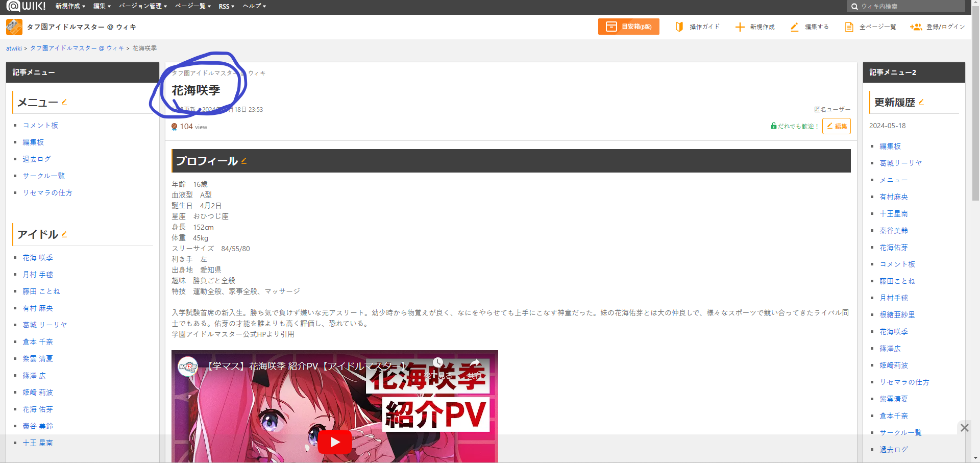The image size is (980, 463).
Task: Open 編集板 in the left menu
Action: (x=33, y=142)
